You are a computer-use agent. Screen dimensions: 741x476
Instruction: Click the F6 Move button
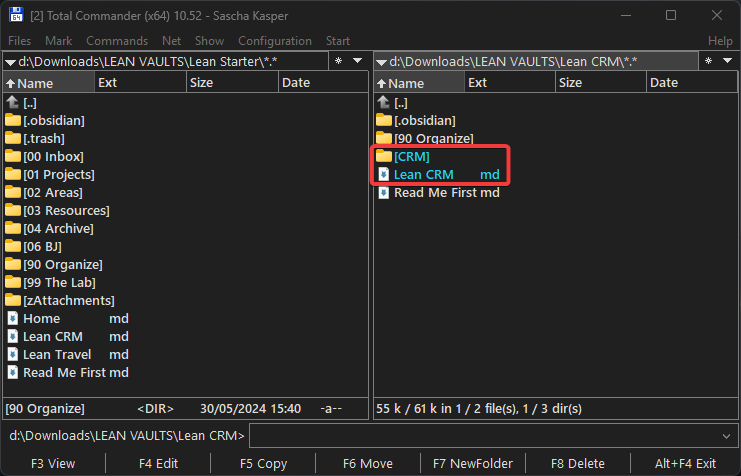click(368, 463)
